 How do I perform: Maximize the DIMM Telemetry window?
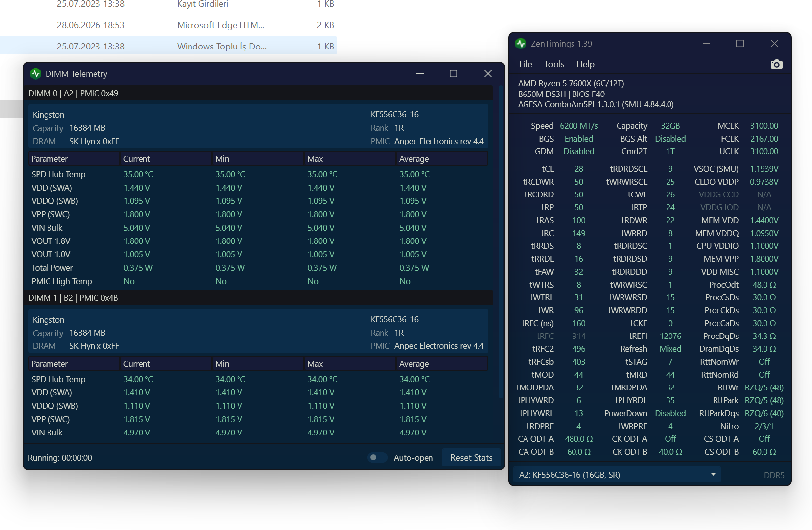point(453,74)
